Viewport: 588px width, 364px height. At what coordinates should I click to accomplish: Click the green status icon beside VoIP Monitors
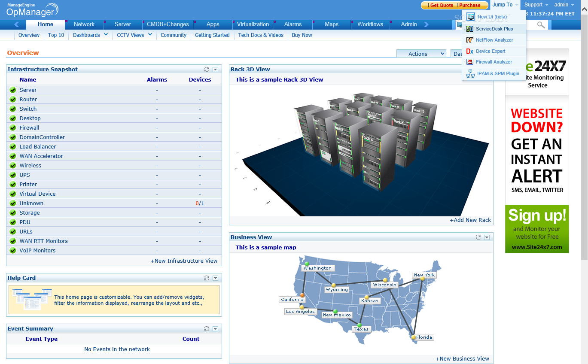(13, 251)
